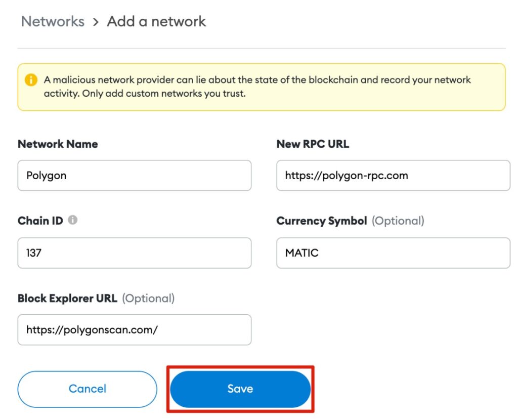Click the Optional text beside Currency Symbol
The height and width of the screenshot is (420, 518).
(x=398, y=221)
